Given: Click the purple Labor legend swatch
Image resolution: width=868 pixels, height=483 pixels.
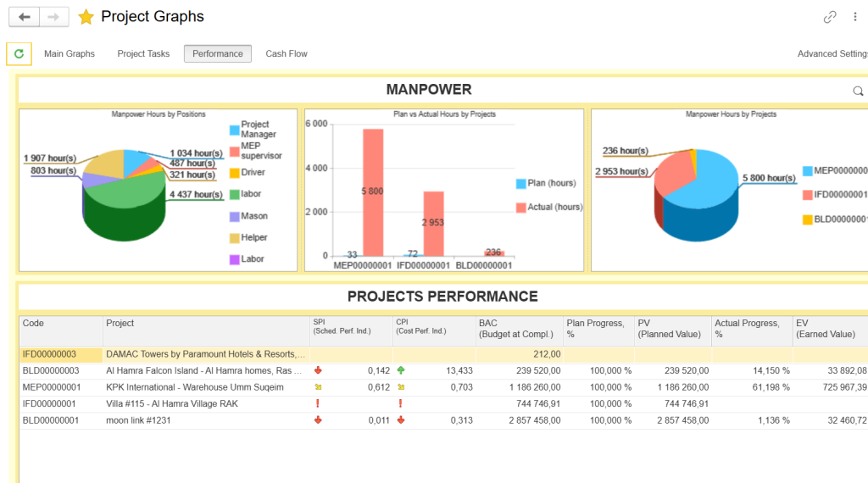Looking at the screenshot, I should (235, 259).
